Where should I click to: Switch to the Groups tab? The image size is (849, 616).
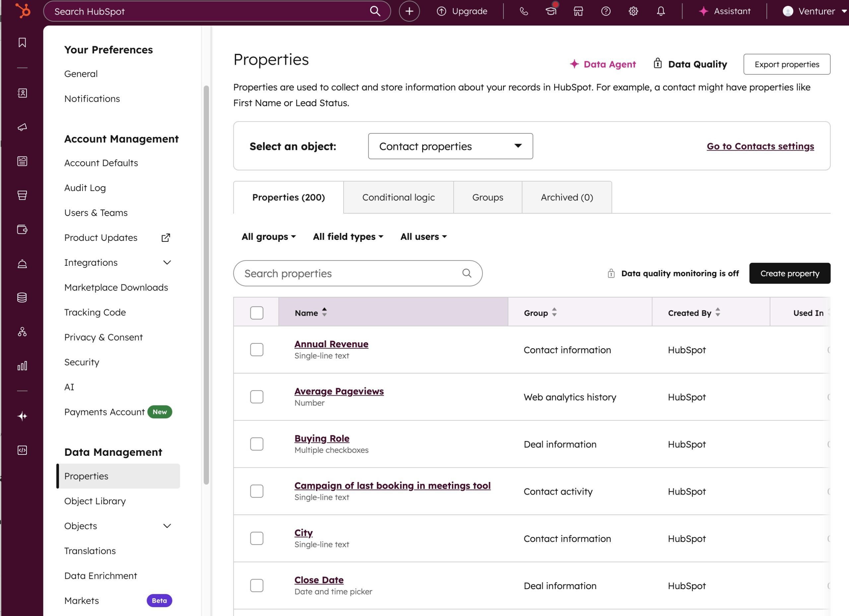click(x=487, y=197)
